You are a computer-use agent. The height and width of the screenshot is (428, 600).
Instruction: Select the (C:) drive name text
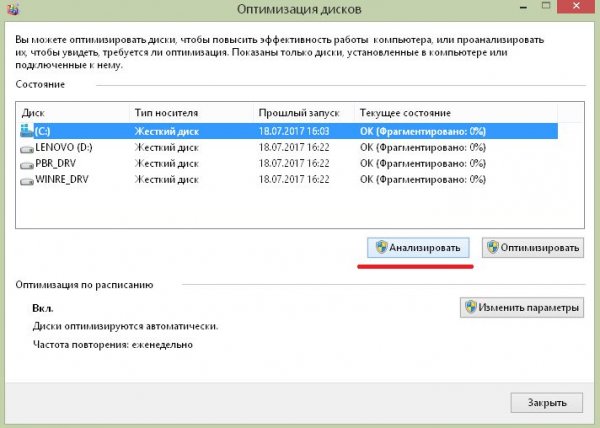tap(42, 131)
